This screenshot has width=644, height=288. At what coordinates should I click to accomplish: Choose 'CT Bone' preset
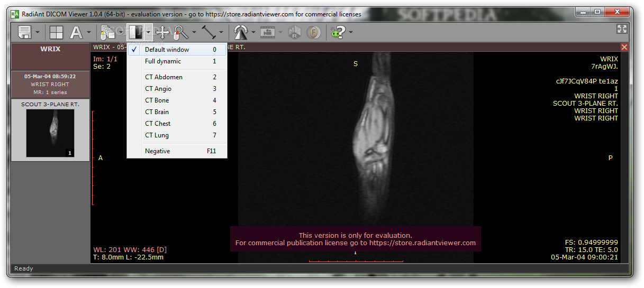pyautogui.click(x=177, y=100)
